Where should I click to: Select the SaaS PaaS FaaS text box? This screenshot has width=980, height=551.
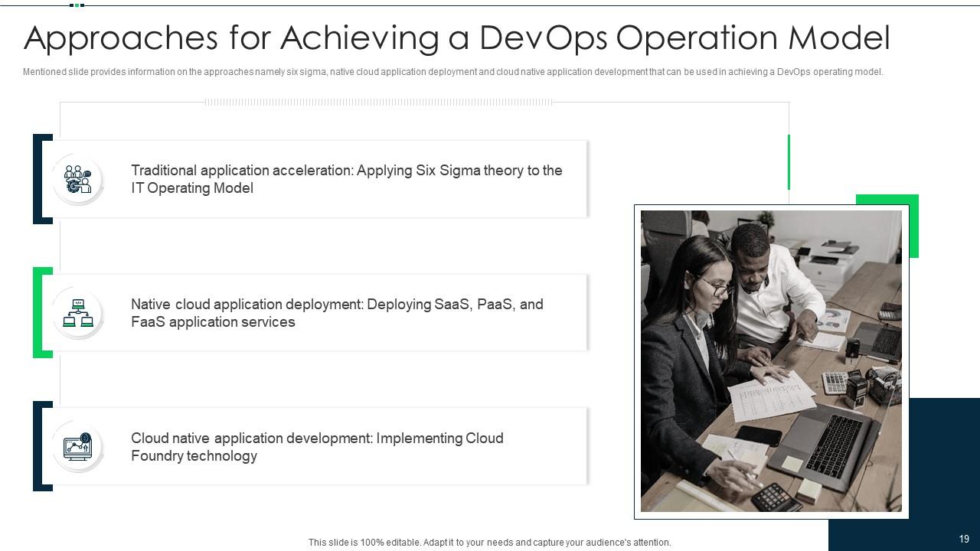[x=338, y=312]
